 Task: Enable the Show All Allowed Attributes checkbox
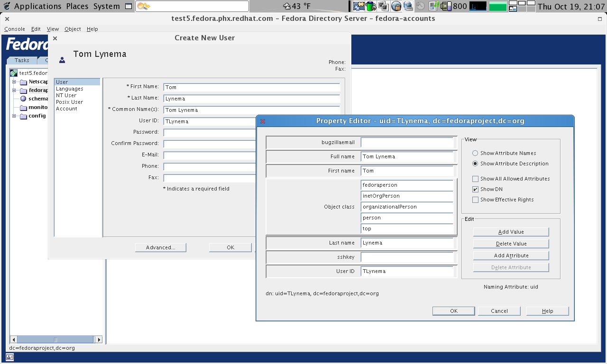(475, 179)
